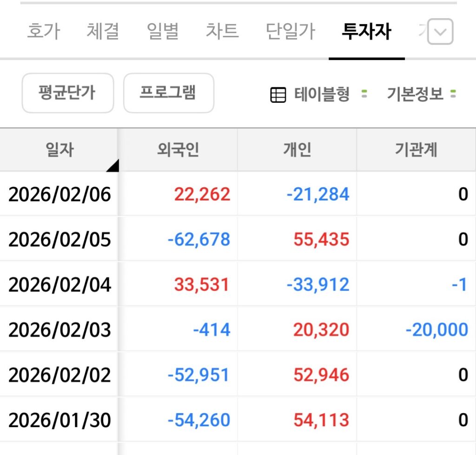476x455 pixels.
Task: Expand the tab list chevron dropdown
Action: (x=440, y=32)
